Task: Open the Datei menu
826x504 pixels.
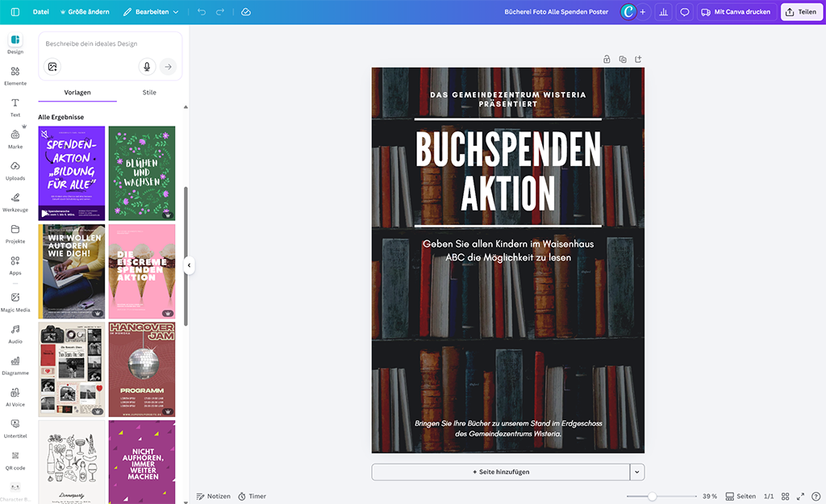Action: (40, 11)
